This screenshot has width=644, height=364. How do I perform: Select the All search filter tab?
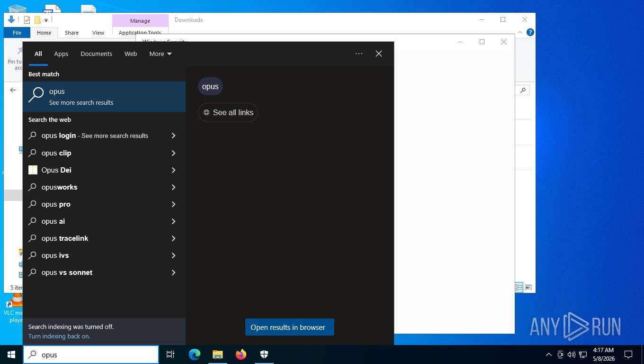[x=38, y=54]
